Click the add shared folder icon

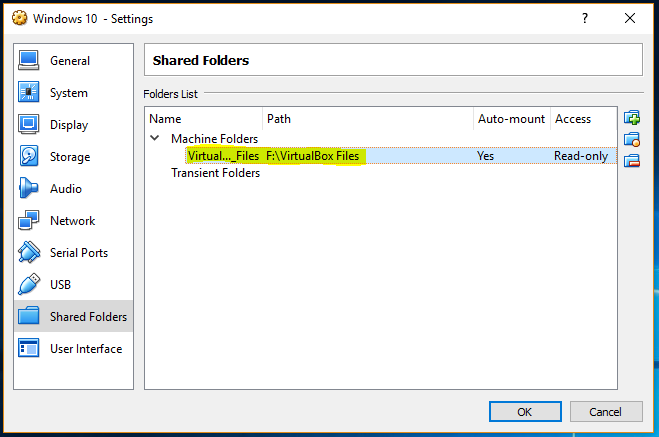631,118
